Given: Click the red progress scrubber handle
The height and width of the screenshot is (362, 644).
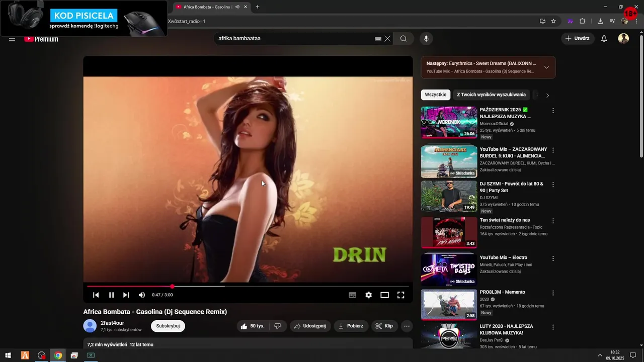Looking at the screenshot, I should coord(172,287).
